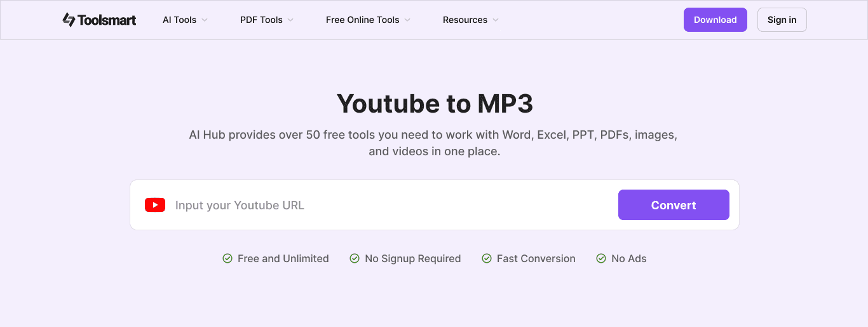Click the checkmark icon beside No Signup Required
This screenshot has width=868, height=327.
pos(355,258)
